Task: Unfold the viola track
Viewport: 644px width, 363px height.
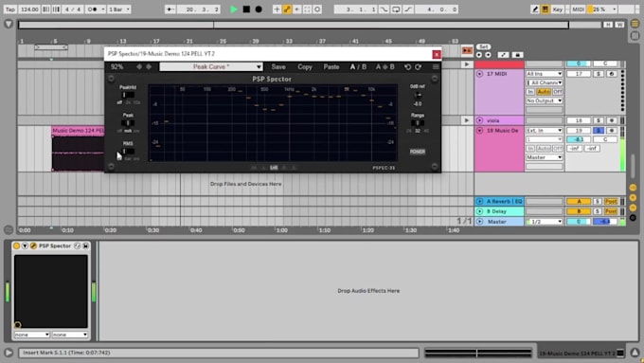Action: [479, 120]
